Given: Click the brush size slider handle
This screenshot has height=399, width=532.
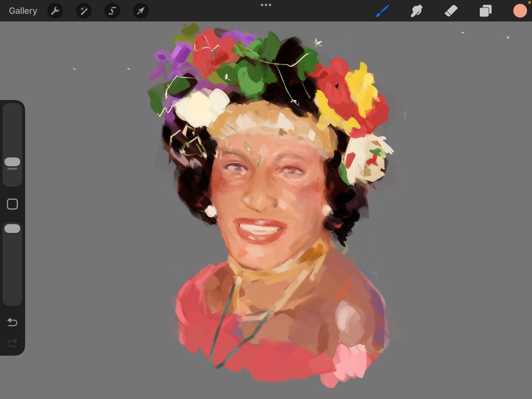Looking at the screenshot, I should 12,162.
